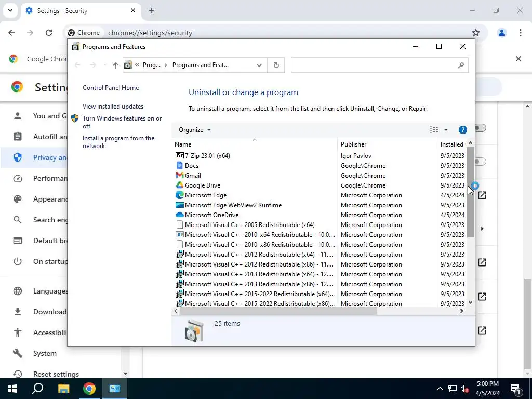Expand the view options dropdown arrow
The width and height of the screenshot is (532, 399).
coord(446,130)
